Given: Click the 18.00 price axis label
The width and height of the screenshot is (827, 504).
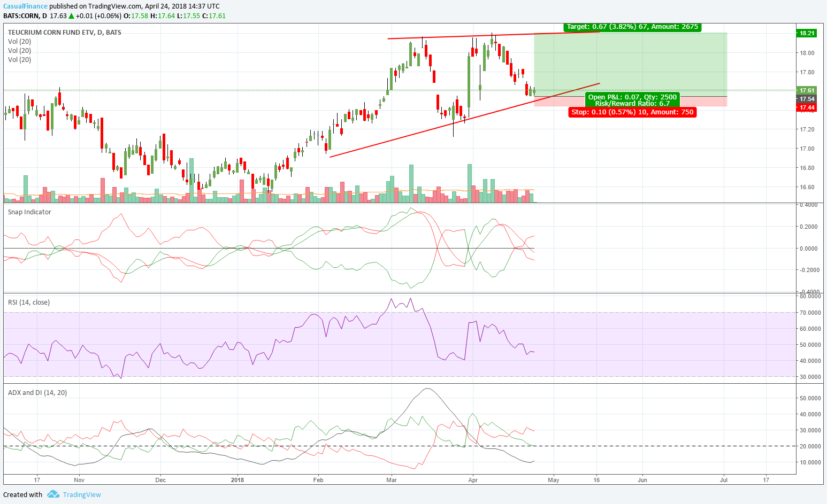Looking at the screenshot, I should coord(807,53).
